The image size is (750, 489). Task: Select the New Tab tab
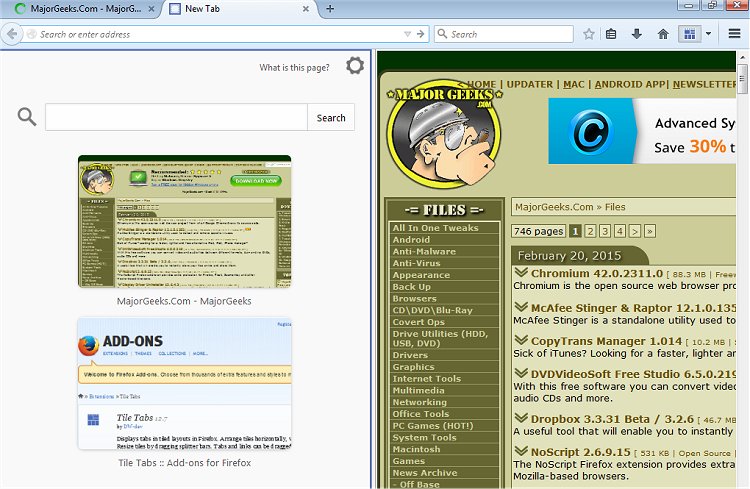[239, 9]
